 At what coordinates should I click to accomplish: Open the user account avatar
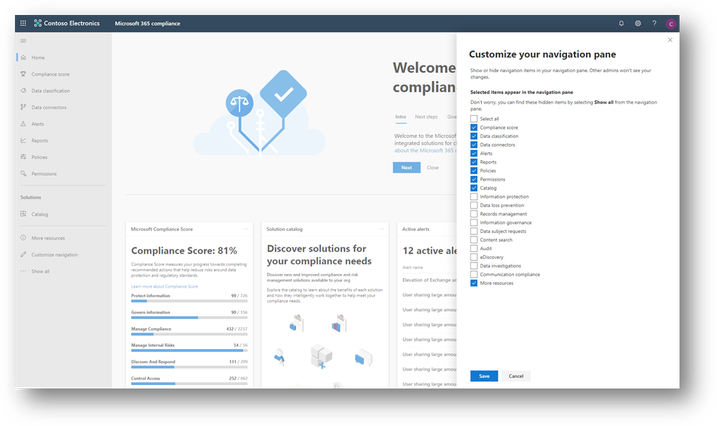pos(671,24)
